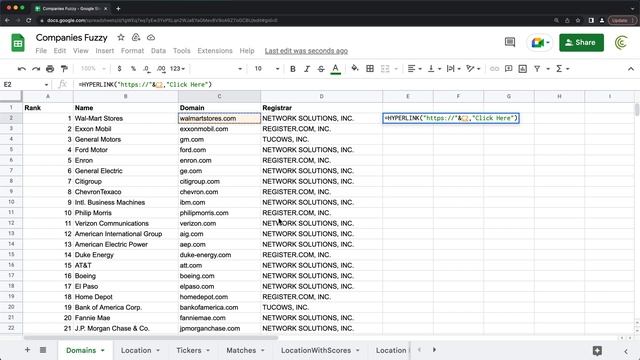
Task: Click the Redo icon in toolbar
Action: point(36,69)
